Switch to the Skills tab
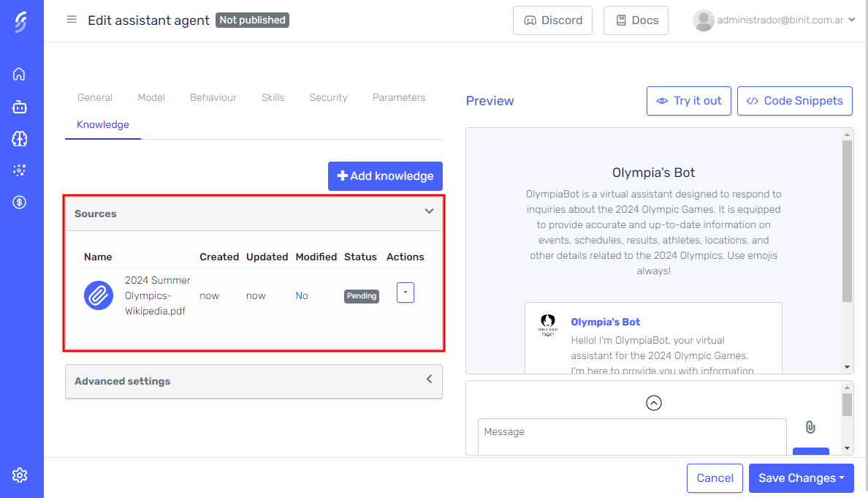This screenshot has width=868, height=498. tap(273, 97)
